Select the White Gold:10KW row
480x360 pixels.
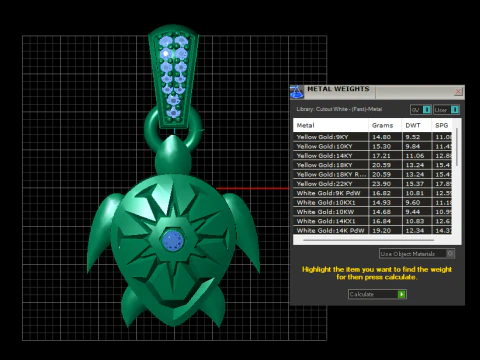[373, 212]
